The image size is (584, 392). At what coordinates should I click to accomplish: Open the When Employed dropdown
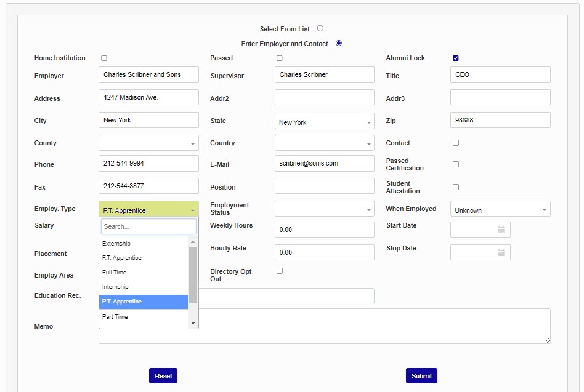[x=500, y=210]
